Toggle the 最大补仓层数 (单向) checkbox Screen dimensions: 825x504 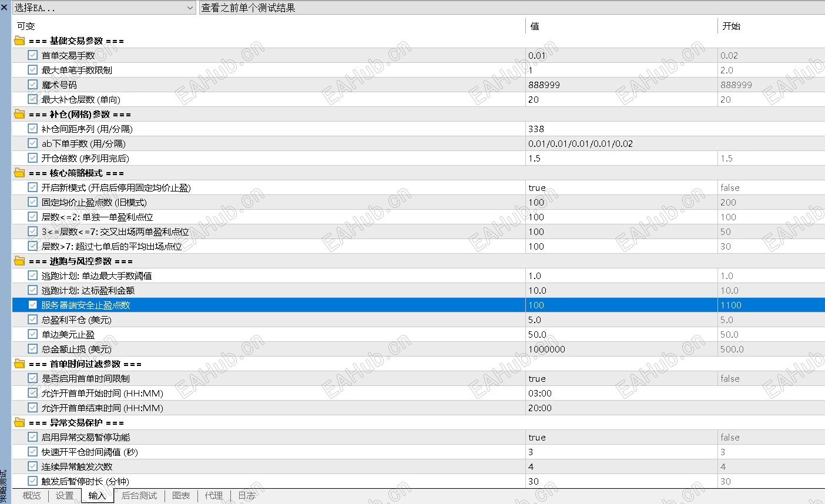tap(33, 99)
